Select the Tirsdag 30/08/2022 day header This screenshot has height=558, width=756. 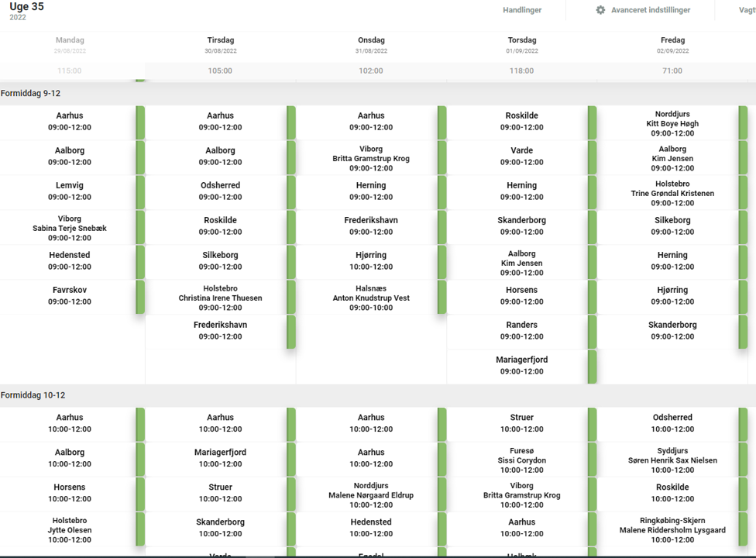point(220,45)
